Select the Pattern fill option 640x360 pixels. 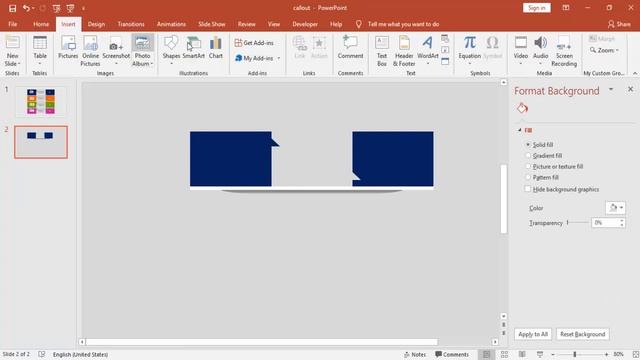click(528, 178)
